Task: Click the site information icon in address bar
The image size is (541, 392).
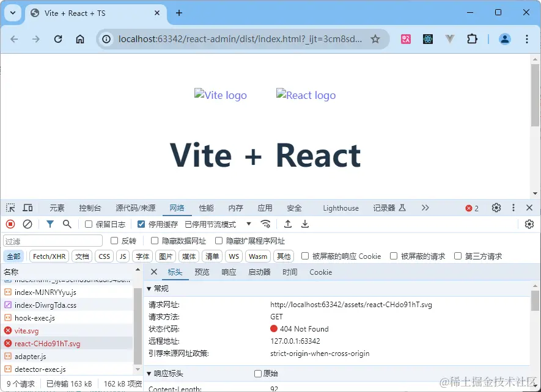Action: coord(106,39)
